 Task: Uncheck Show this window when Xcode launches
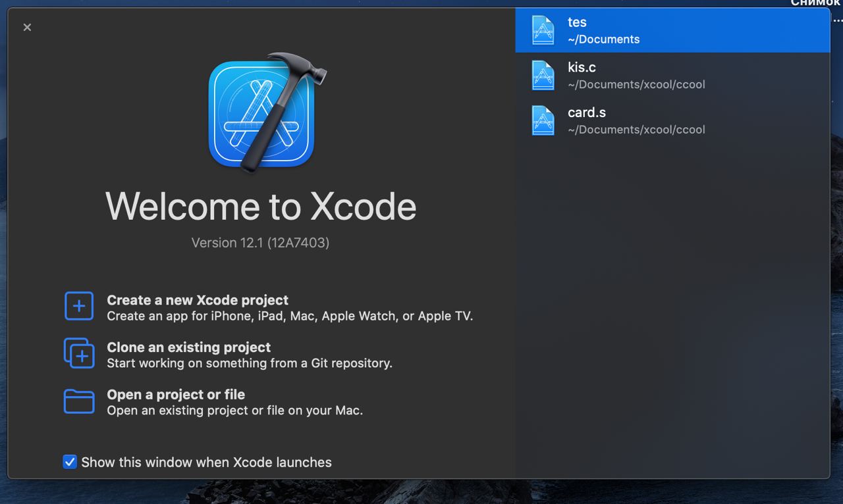click(70, 462)
